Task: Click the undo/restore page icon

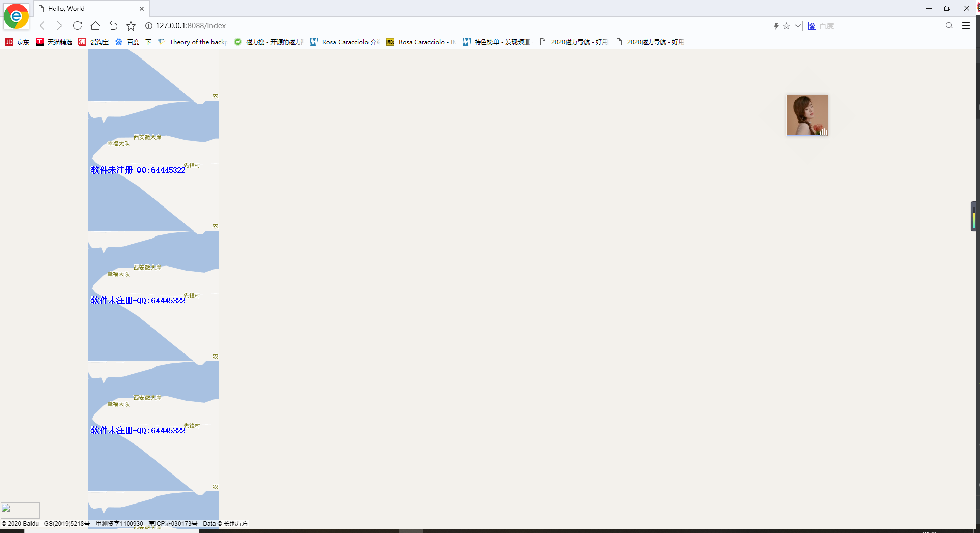Action: click(x=113, y=25)
